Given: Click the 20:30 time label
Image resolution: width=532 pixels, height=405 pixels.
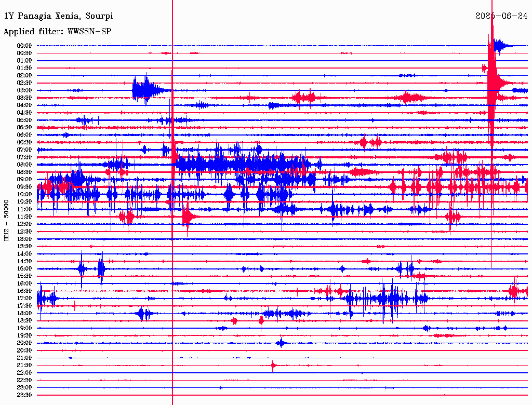Looking at the screenshot, I should [x=24, y=350].
